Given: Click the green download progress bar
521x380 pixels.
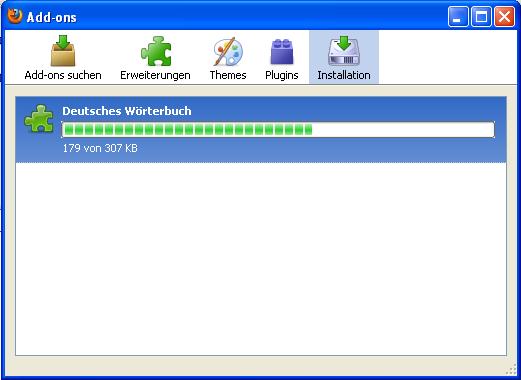Looking at the screenshot, I should (278, 130).
